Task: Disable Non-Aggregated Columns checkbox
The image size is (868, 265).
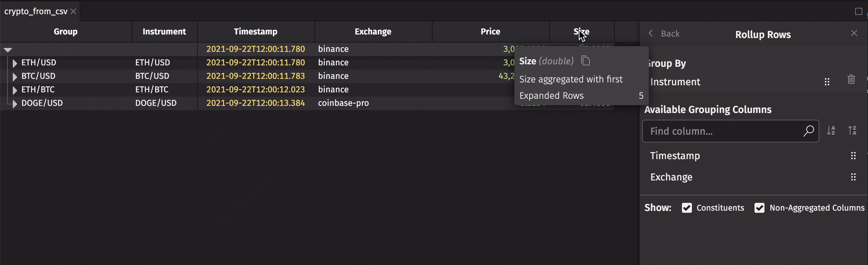Action: click(x=760, y=208)
